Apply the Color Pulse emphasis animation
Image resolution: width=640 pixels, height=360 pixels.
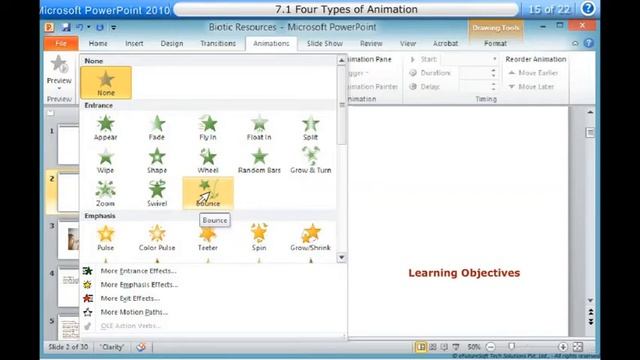click(157, 238)
